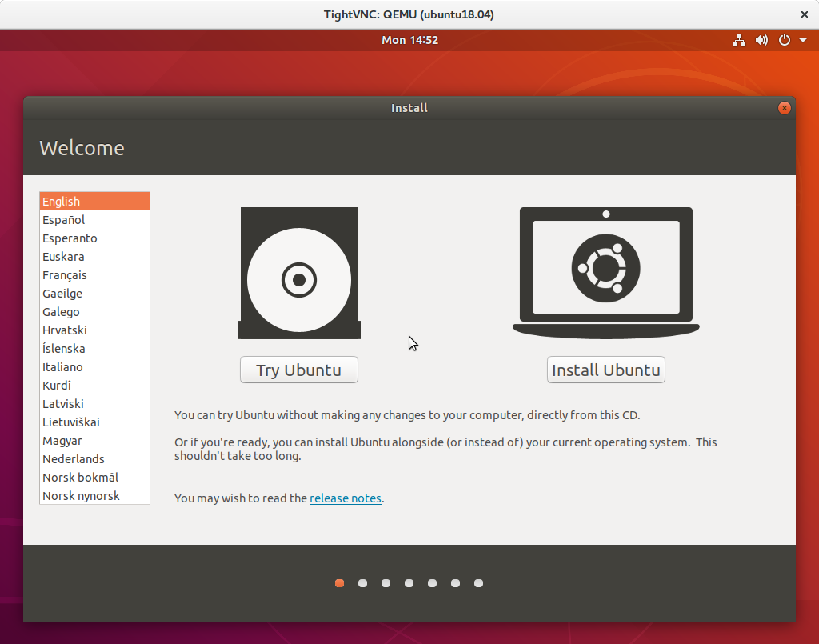Image resolution: width=819 pixels, height=644 pixels.
Task: Select Latviski language
Action: 94,404
